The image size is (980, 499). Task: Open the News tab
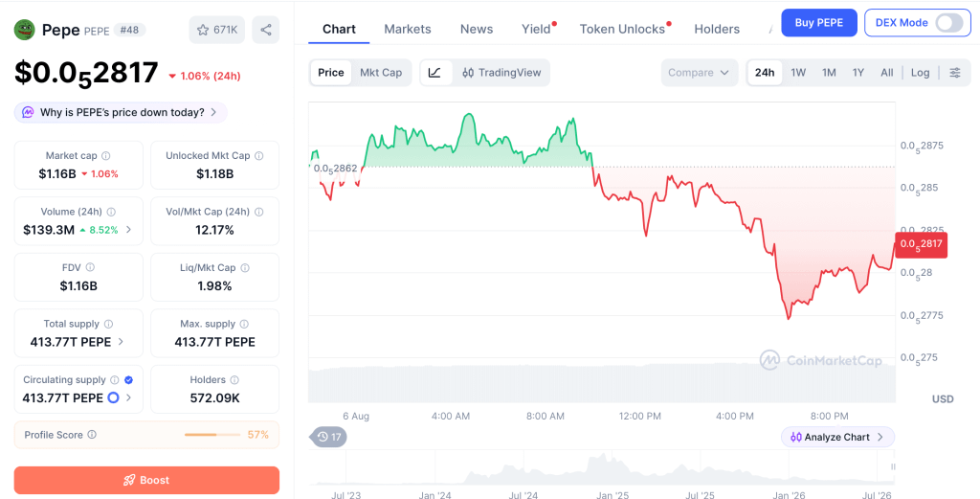pos(477,29)
